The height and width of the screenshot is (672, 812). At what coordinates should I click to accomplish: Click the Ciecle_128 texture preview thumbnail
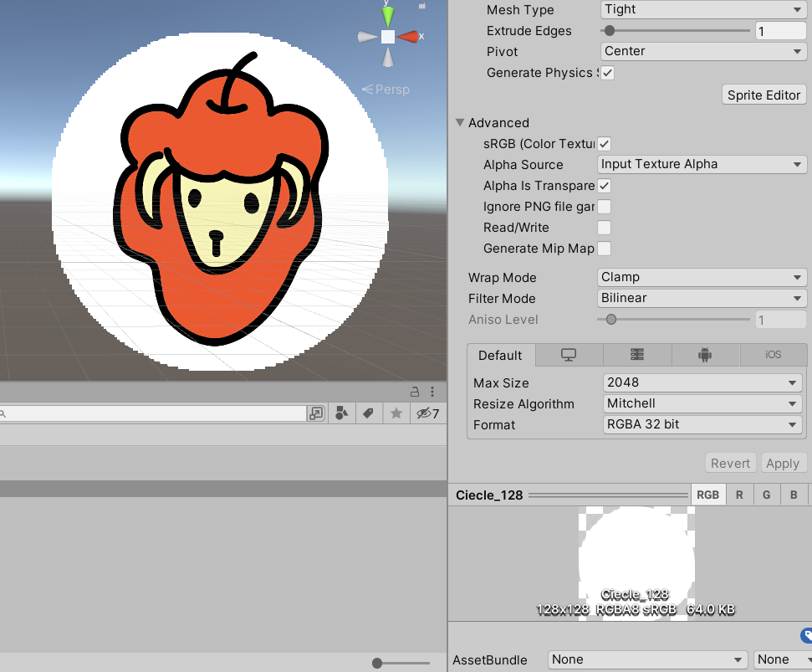tap(636, 563)
